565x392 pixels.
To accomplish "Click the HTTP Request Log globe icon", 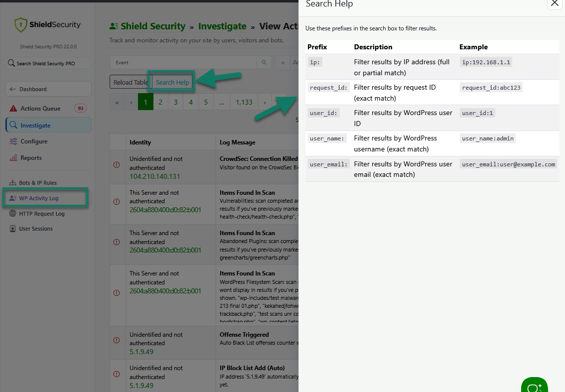I will coord(12,213).
